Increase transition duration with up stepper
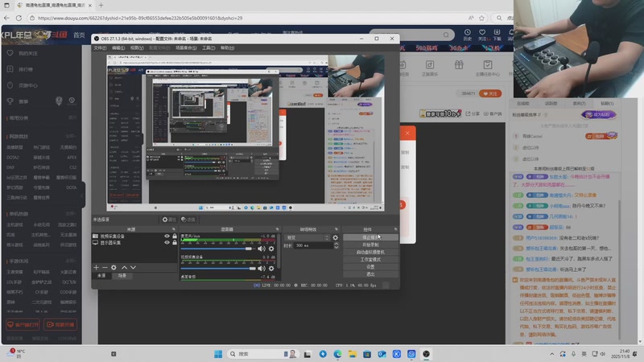 336,244
